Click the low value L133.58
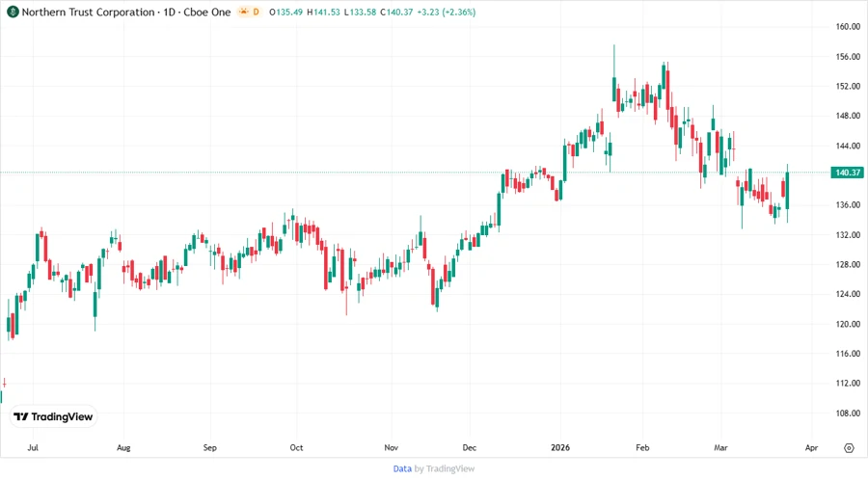868x480 pixels. point(360,13)
